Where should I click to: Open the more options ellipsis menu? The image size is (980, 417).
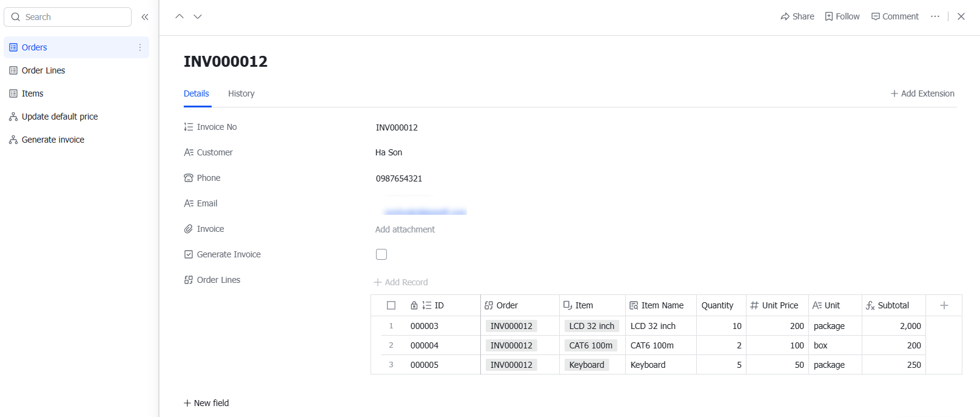(x=935, y=16)
